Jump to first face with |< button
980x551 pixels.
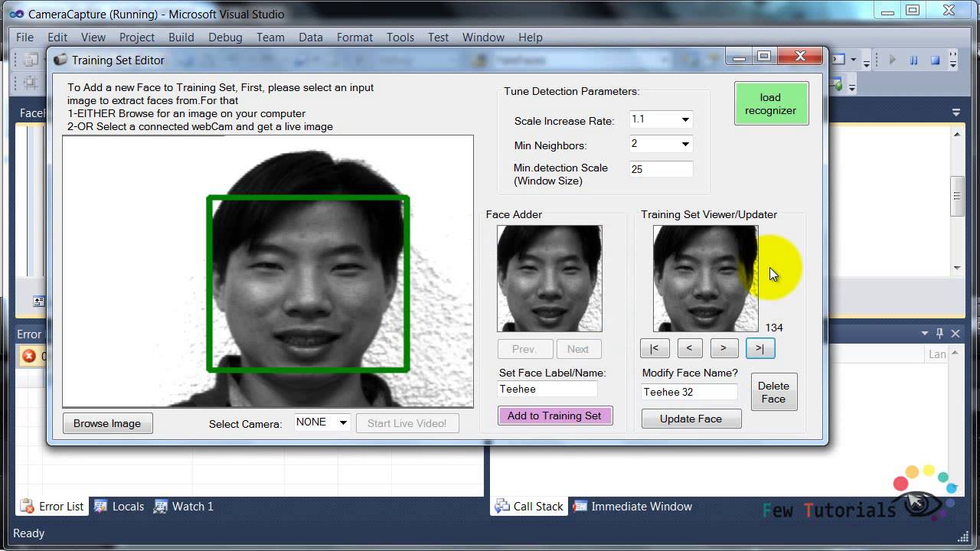point(655,348)
